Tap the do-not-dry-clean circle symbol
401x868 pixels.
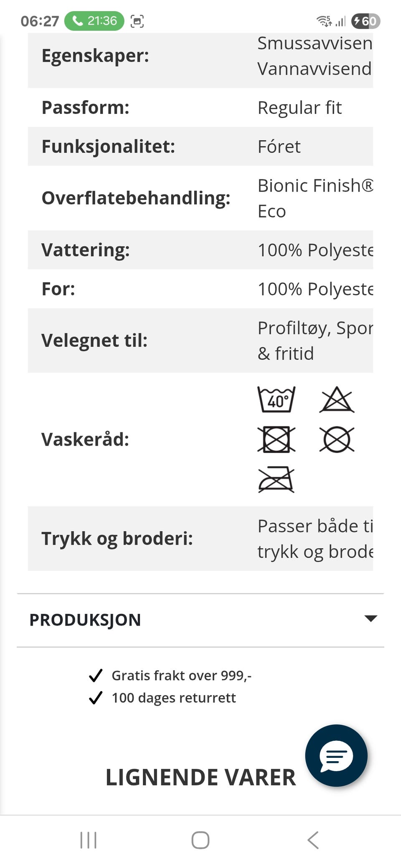(x=337, y=439)
